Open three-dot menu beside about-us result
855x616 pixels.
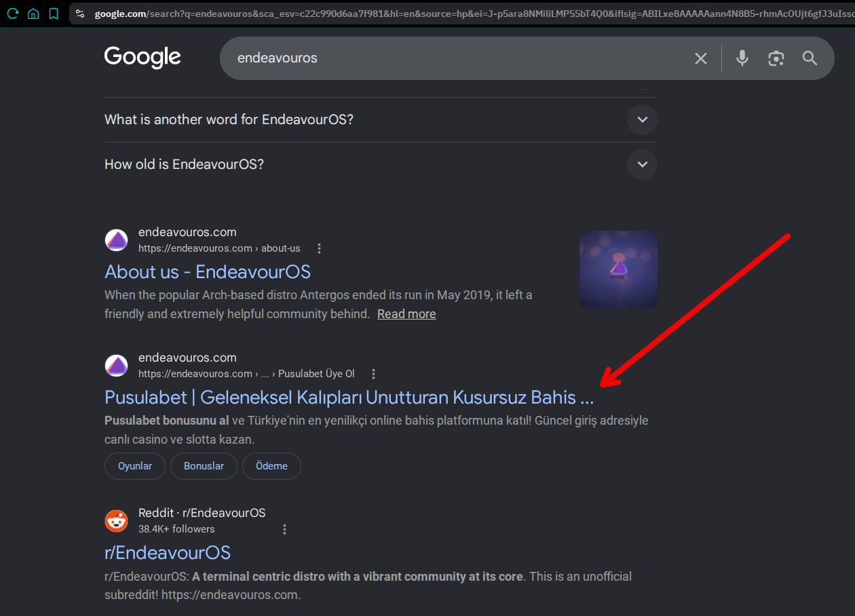coord(319,248)
